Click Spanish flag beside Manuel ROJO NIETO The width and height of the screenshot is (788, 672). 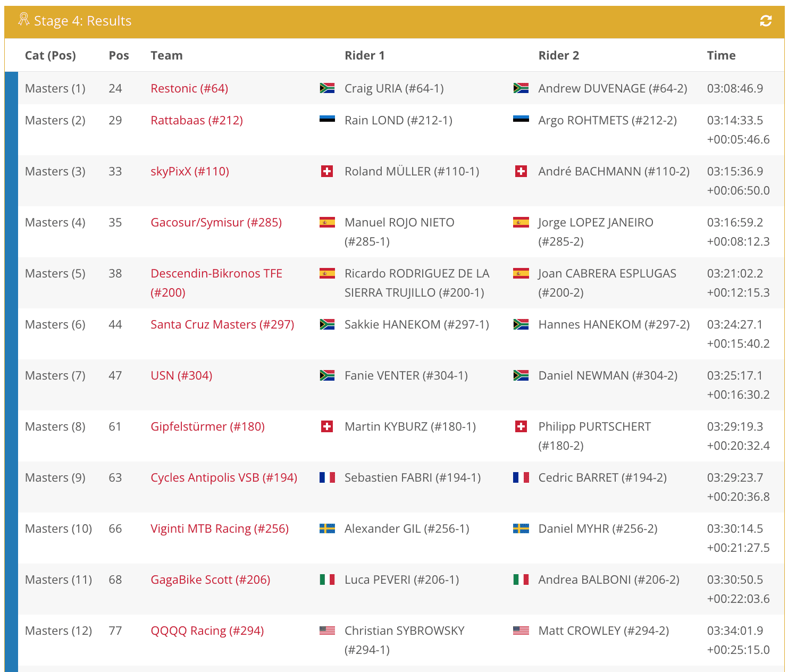coord(327,222)
